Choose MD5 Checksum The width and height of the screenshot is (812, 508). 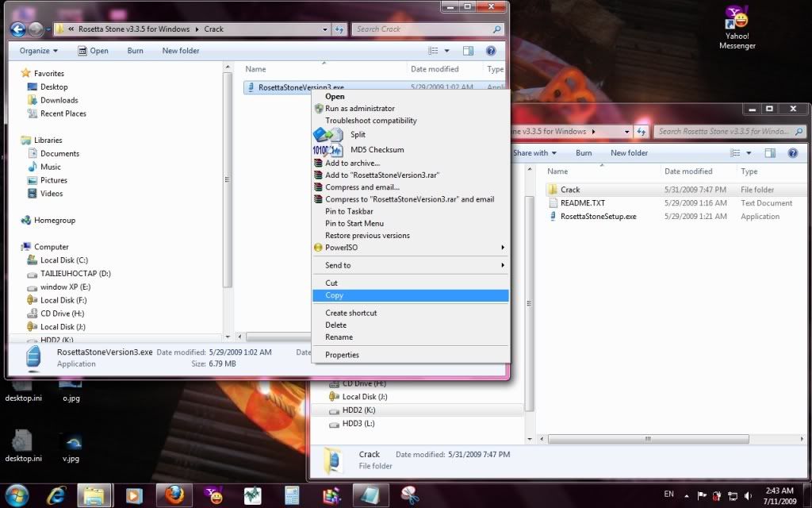[412, 150]
